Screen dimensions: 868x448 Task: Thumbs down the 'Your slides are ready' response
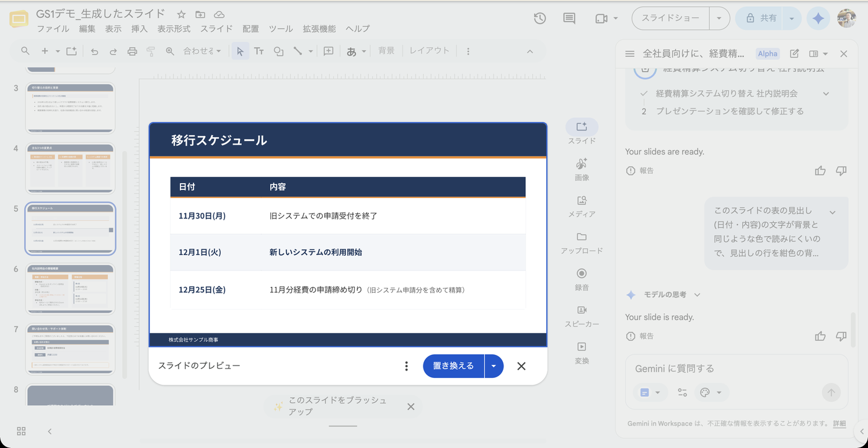pos(841,171)
